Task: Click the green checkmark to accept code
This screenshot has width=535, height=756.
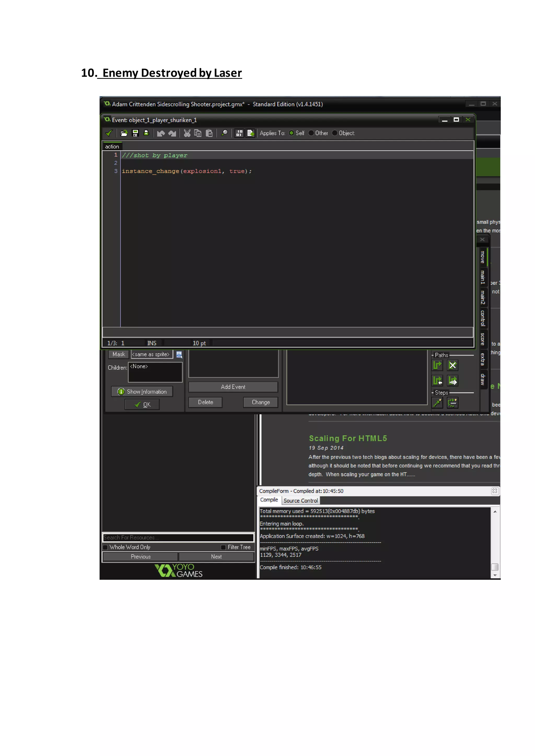Action: tap(109, 133)
